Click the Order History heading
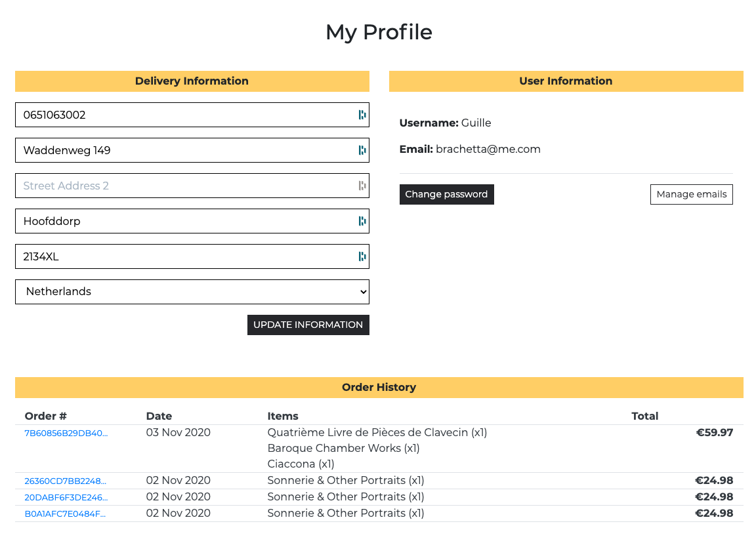This screenshot has width=756, height=545. [379, 387]
